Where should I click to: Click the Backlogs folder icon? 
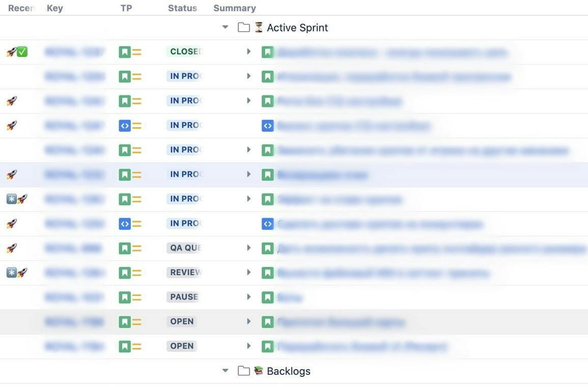(244, 371)
